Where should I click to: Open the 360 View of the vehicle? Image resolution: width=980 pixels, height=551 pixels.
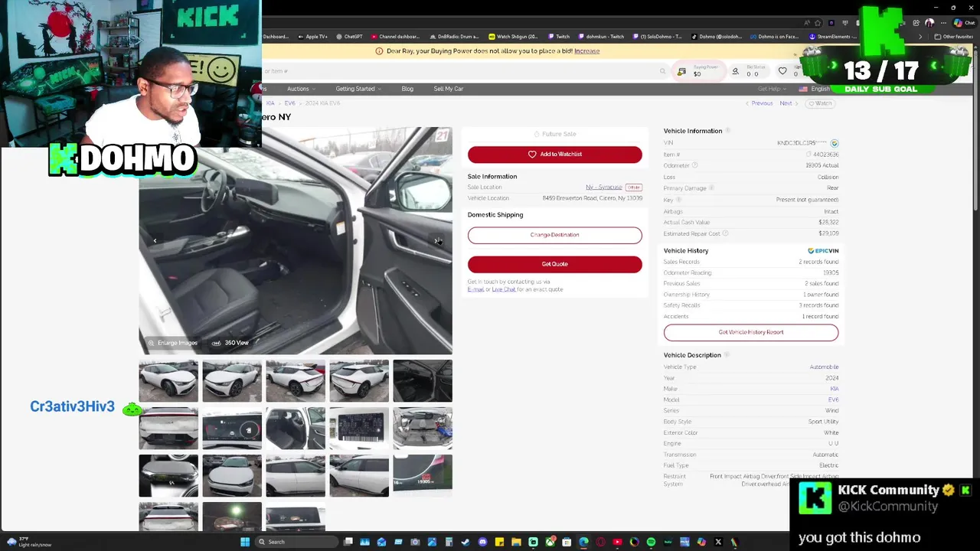[x=230, y=343]
